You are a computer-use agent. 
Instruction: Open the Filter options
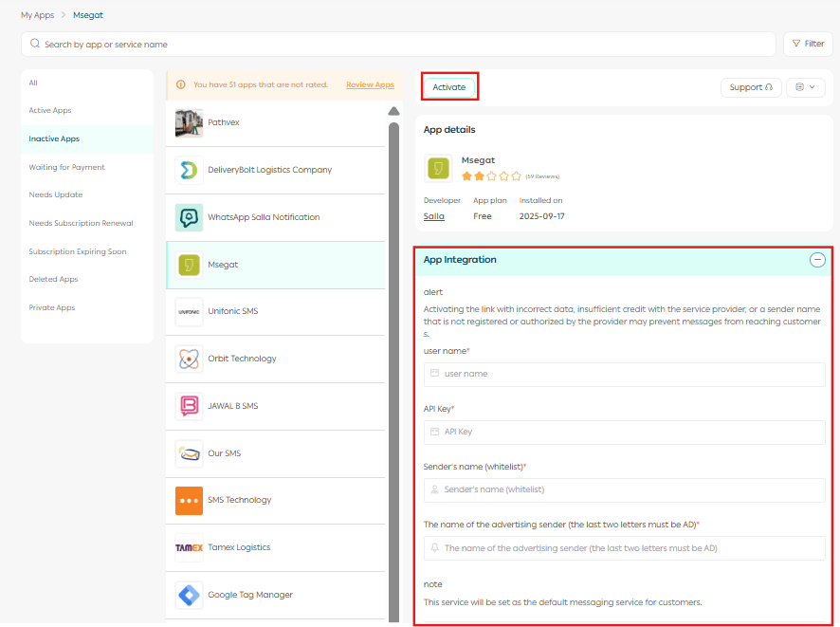click(807, 44)
